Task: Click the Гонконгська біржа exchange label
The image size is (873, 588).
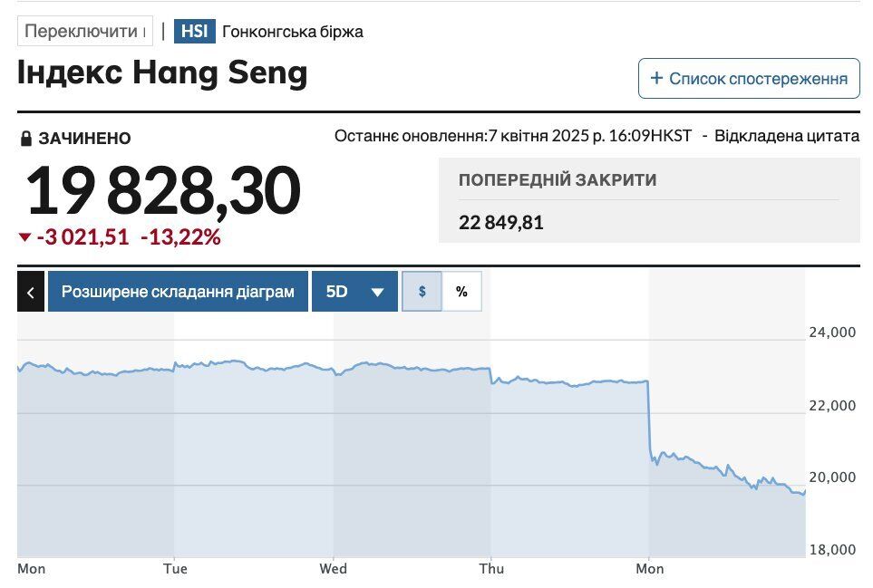Action: click(x=292, y=32)
